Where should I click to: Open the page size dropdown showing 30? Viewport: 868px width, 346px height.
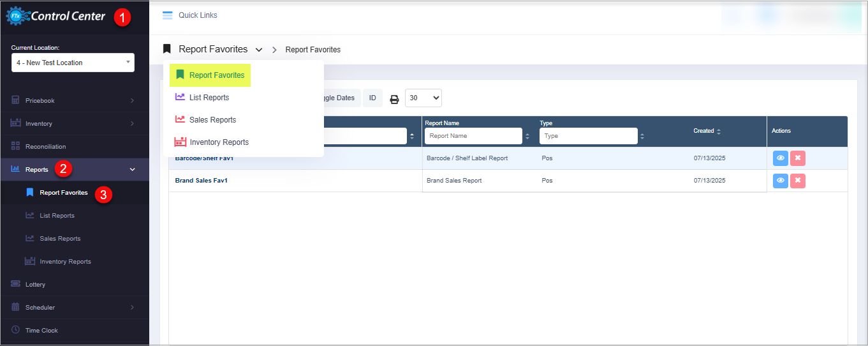tap(423, 98)
